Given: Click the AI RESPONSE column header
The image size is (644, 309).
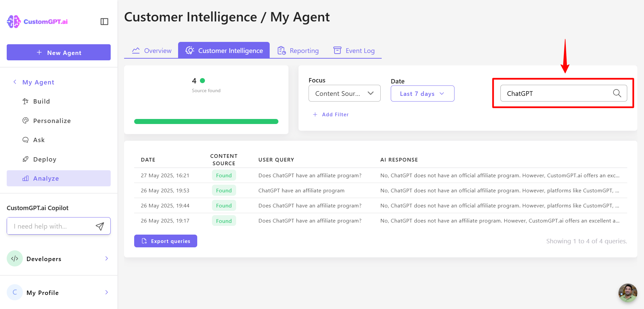Looking at the screenshot, I should (x=399, y=160).
